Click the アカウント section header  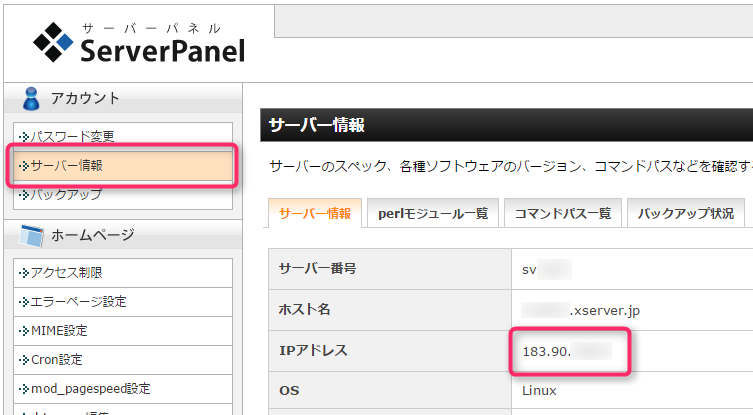coord(123,98)
